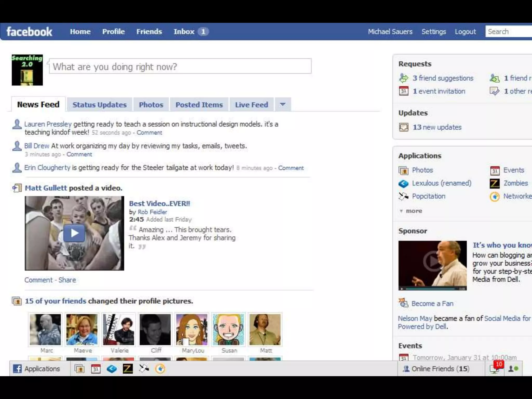Open the Zombies application in sidebar
Image resolution: width=532 pixels, height=399 pixels.
tap(515, 183)
